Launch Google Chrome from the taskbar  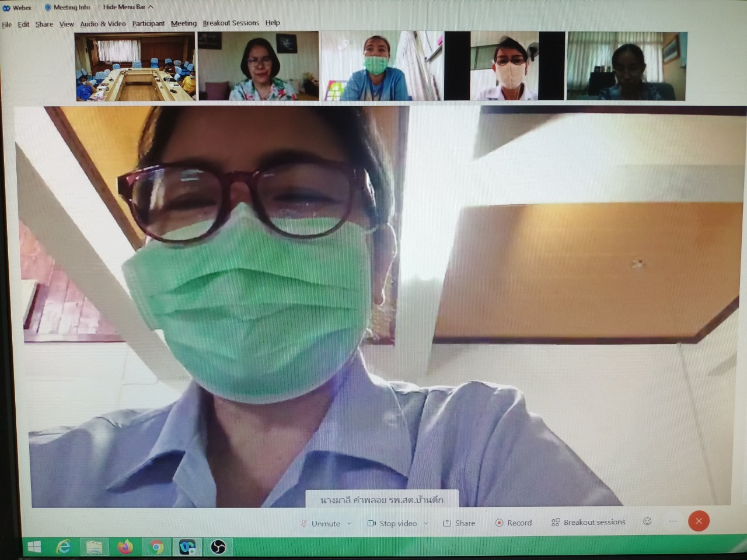[x=156, y=547]
